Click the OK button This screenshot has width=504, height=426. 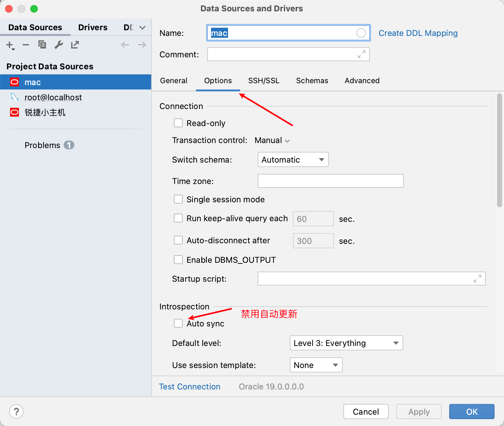(x=472, y=412)
